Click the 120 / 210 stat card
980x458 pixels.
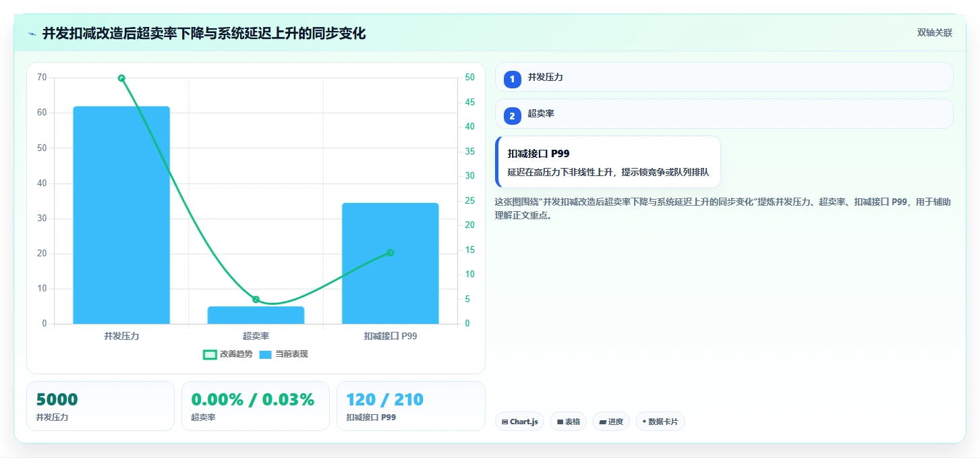(411, 406)
